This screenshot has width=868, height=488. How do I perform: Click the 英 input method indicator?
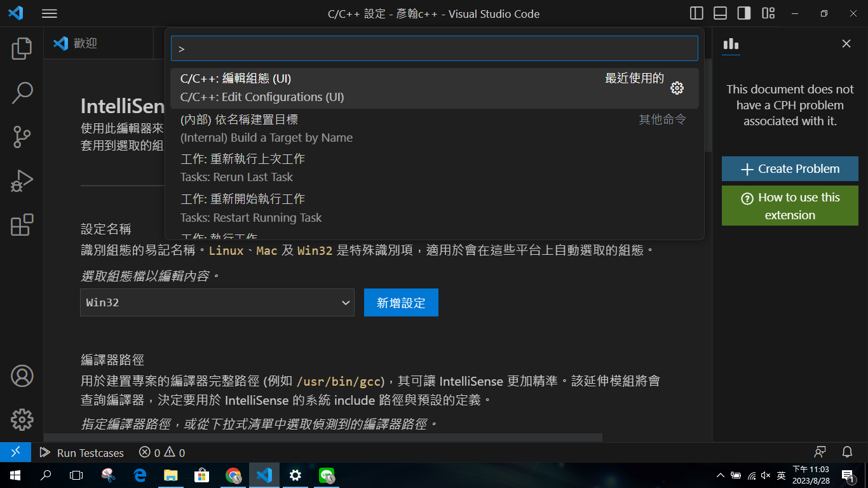pyautogui.click(x=781, y=475)
